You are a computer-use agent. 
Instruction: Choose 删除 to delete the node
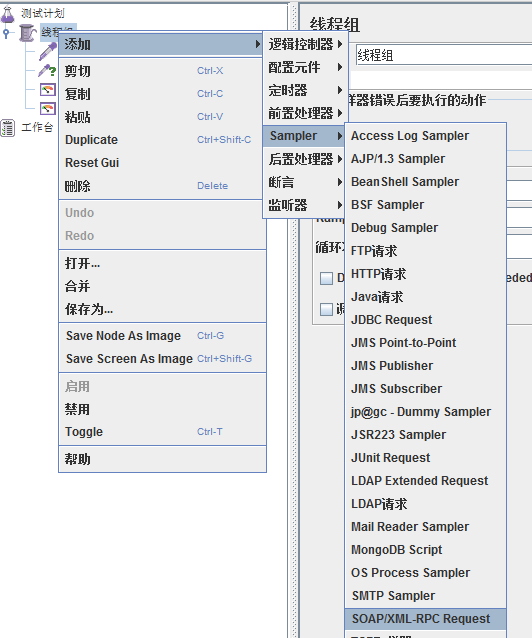[160, 186]
